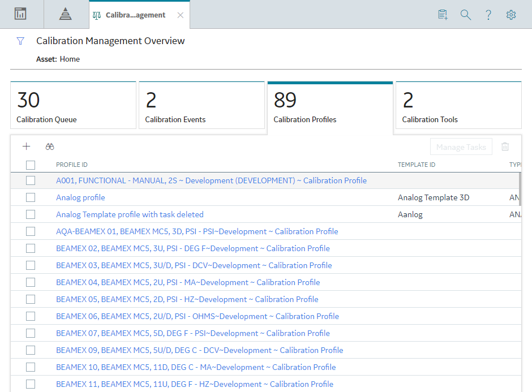Open the BEAMEX 06 profile link
Image resolution: width=532 pixels, height=392 pixels.
click(x=198, y=316)
